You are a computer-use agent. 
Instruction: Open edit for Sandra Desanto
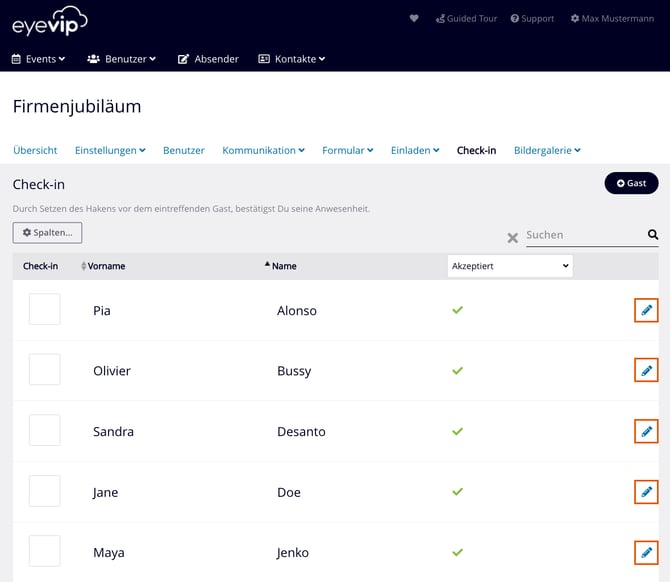coord(646,432)
